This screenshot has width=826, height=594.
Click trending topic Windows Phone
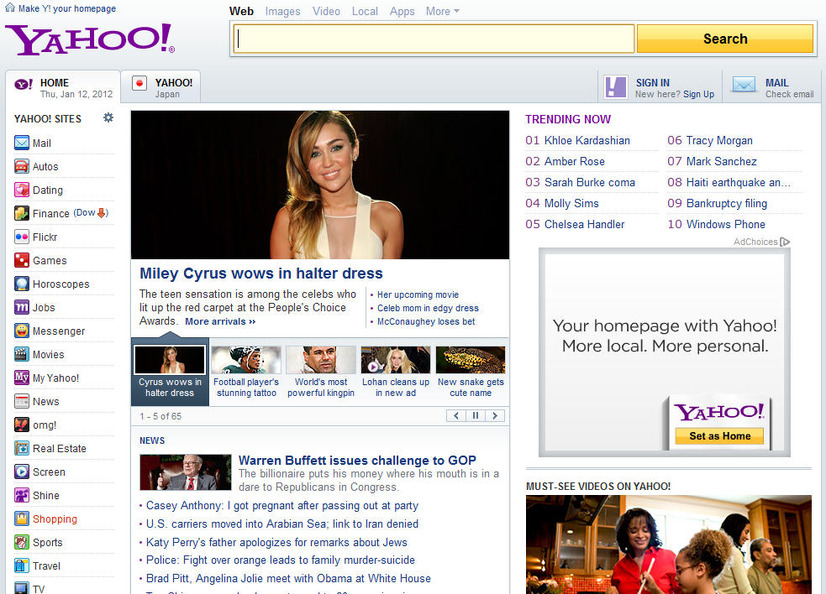point(725,224)
